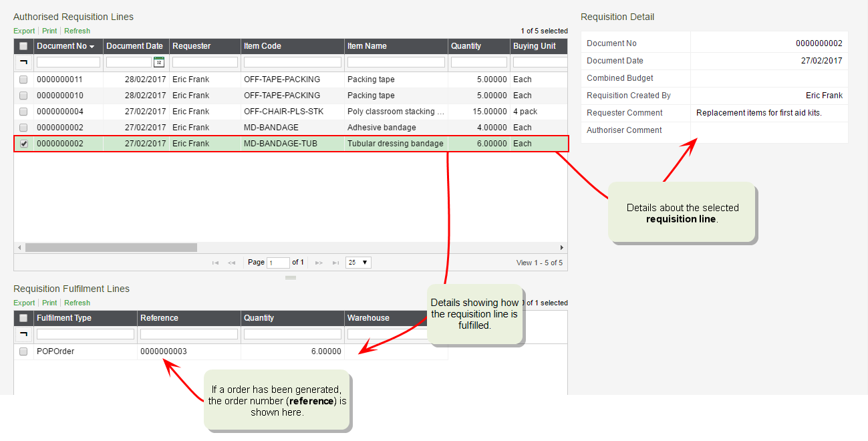Untick the Tubular dressing bandage row checkbox
The width and height of the screenshot is (868, 441).
point(23,144)
